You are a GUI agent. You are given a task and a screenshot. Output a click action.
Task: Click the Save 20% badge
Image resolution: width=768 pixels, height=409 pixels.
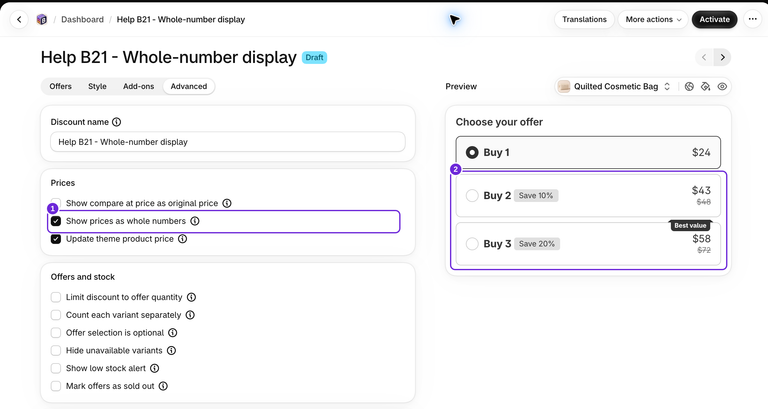tap(537, 243)
